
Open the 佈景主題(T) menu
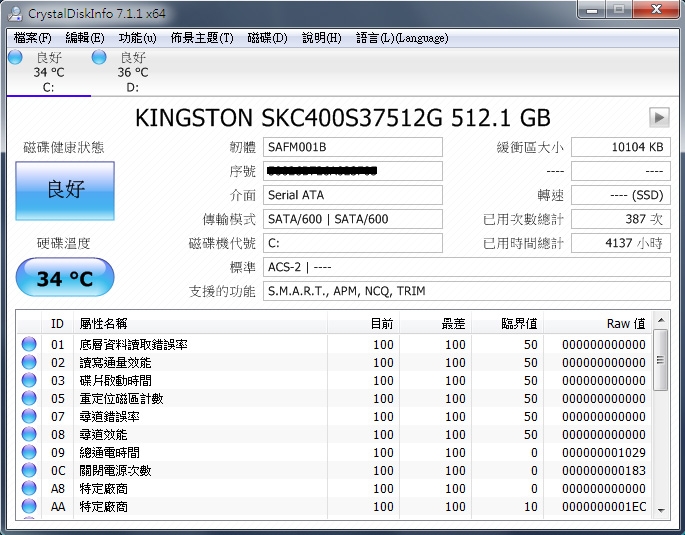pos(202,38)
